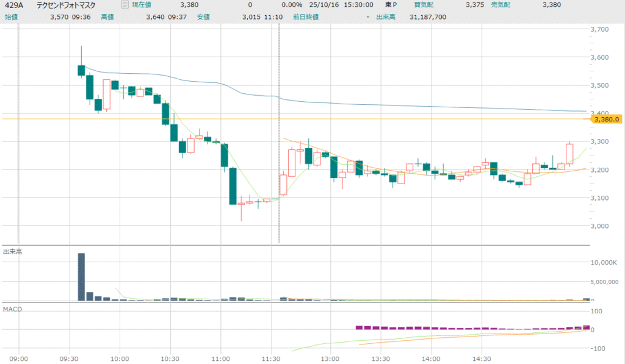Click the 09:00 label on the time axis

[19, 359]
